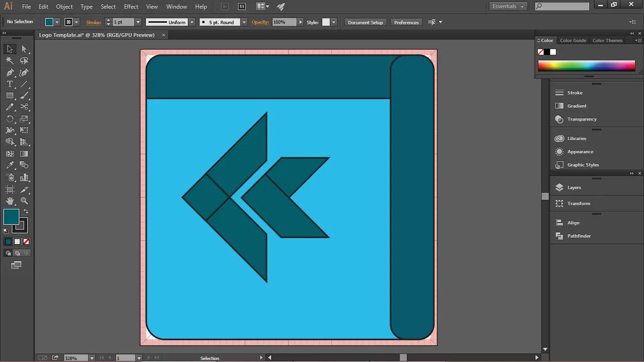Select the Magic Wand tool
Viewport: 644px width, 362px height.
[x=10, y=60]
